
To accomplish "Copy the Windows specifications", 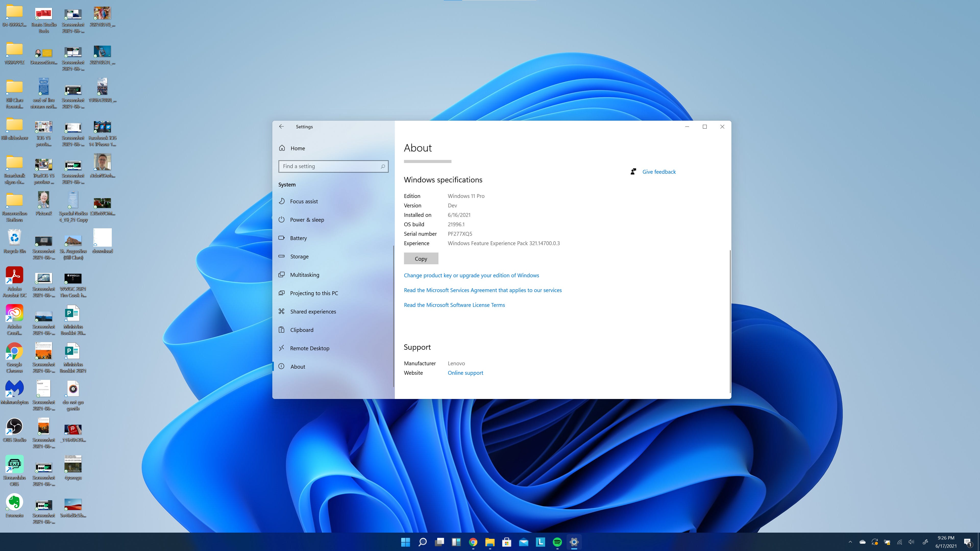I will click(421, 259).
